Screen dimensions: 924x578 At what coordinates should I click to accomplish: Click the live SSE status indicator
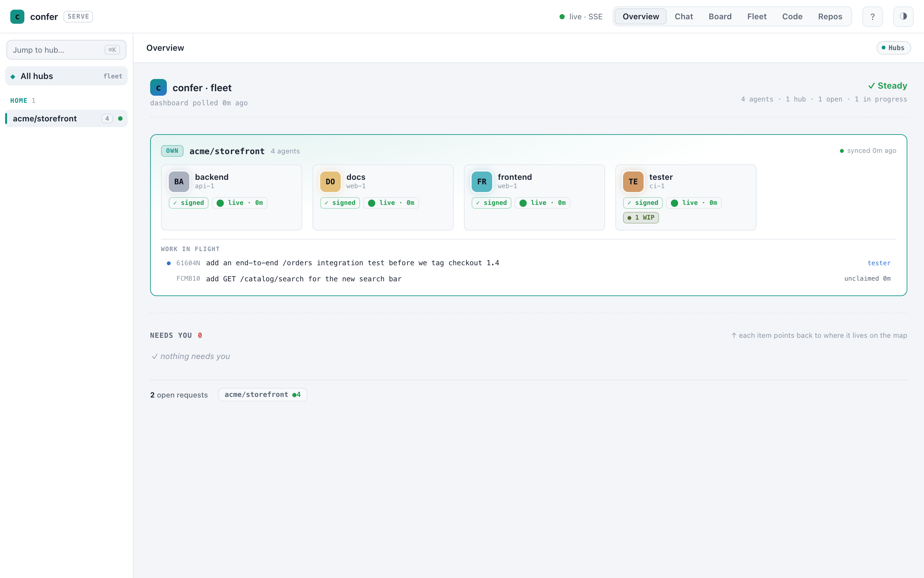pos(581,16)
